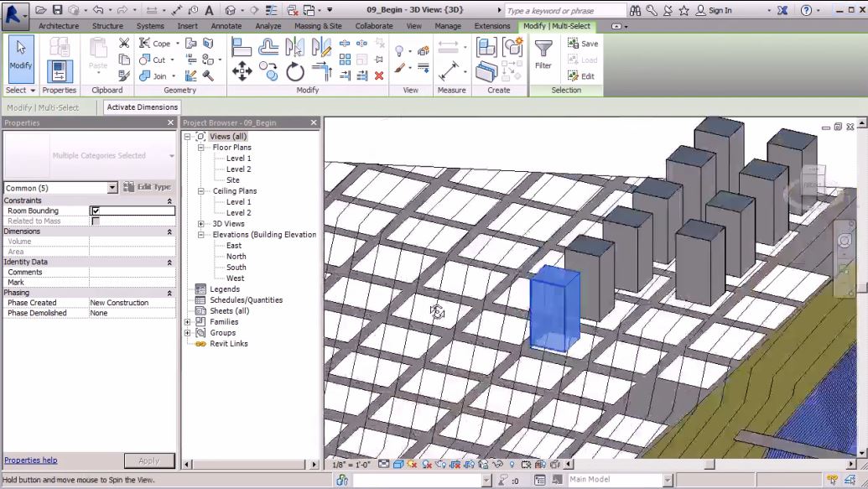Screen dimensions: 868x489
Task: Click the Apply button in Properties
Action: (x=149, y=460)
